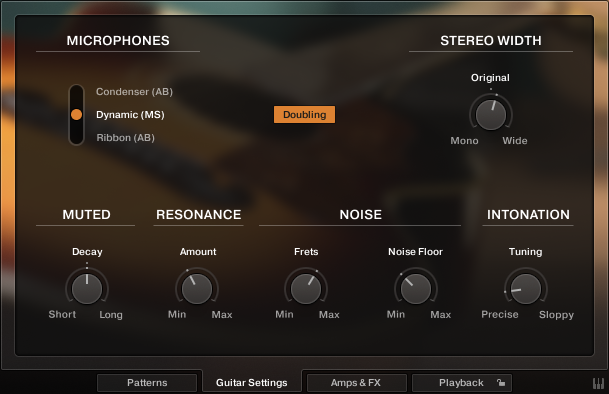Click the Short label under Decay
The height and width of the screenshot is (394, 609).
(62, 314)
